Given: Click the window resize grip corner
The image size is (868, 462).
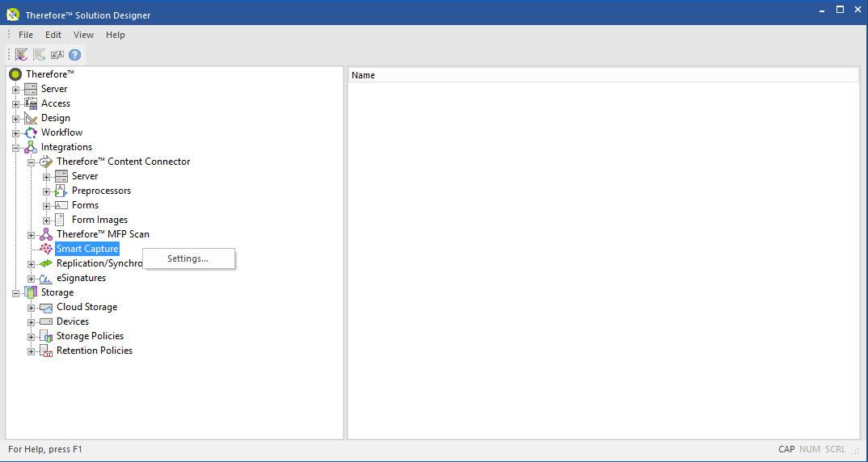Looking at the screenshot, I should click(x=857, y=451).
